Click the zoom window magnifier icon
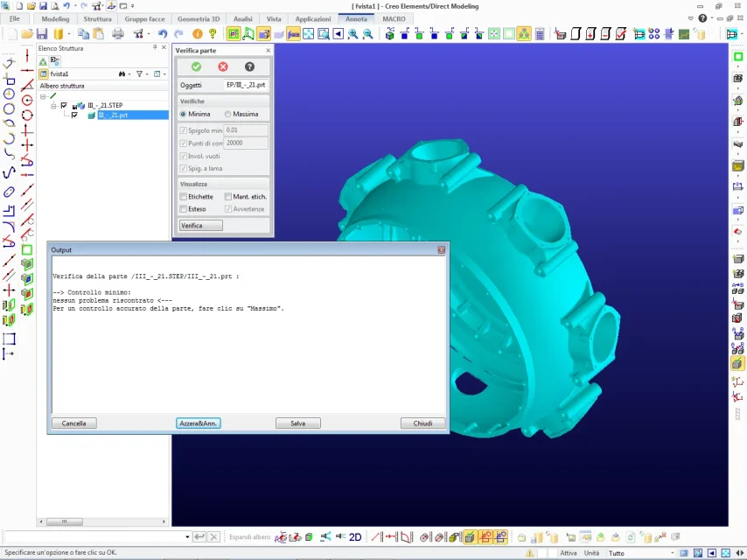Viewport: 747px width, 560px height. coord(324,34)
